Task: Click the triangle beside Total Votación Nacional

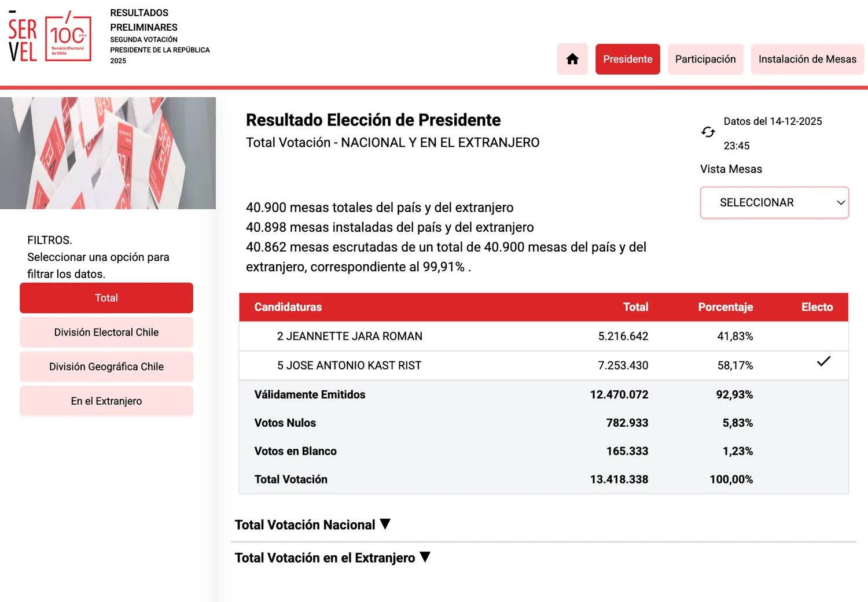Action: point(385,524)
